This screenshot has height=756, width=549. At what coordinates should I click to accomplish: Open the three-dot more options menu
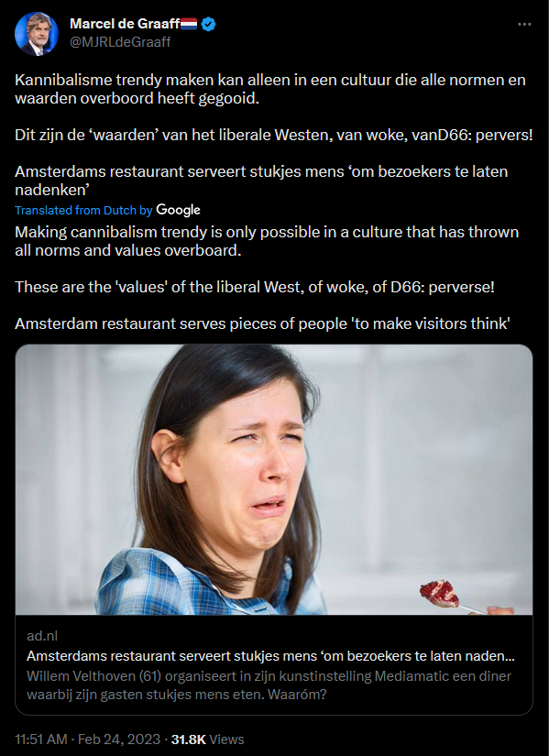point(524,24)
